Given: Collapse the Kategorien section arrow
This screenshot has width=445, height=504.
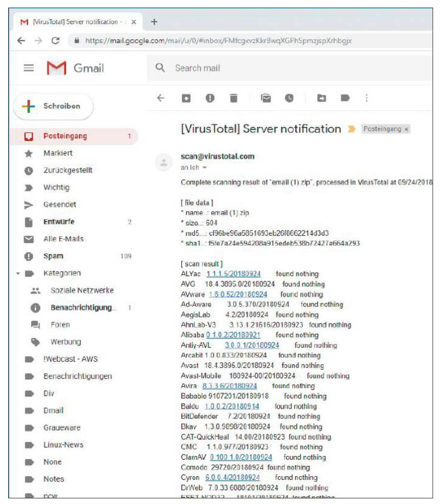Looking at the screenshot, I should coord(18,273).
